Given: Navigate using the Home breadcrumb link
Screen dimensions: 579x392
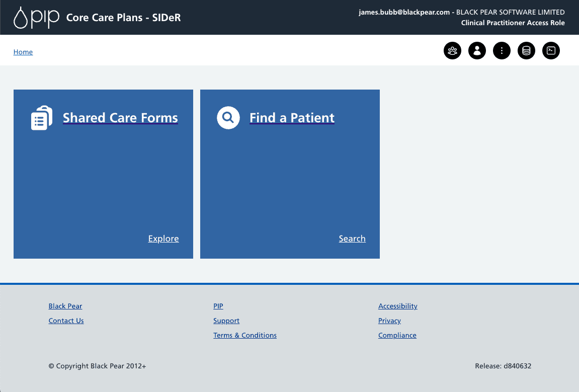Looking at the screenshot, I should 23,52.
